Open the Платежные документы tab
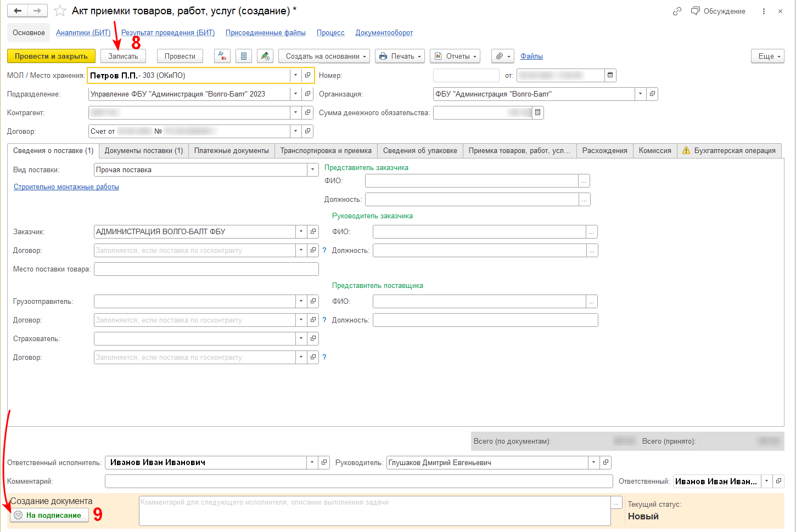Viewport: 796px width, 532px height. [232, 150]
